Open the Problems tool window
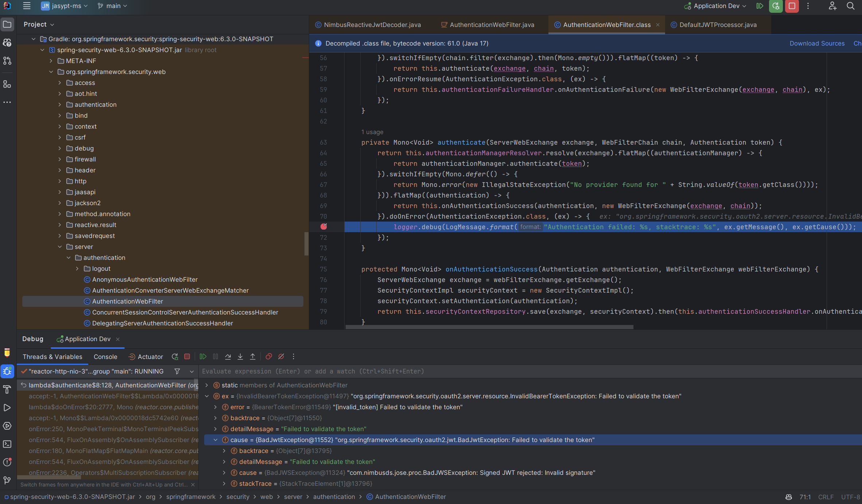Screen dimensions: 862x504 (7, 462)
